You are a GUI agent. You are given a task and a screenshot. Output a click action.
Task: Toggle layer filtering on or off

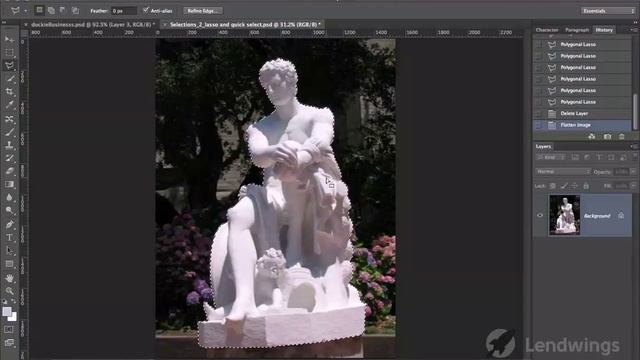[x=635, y=156]
